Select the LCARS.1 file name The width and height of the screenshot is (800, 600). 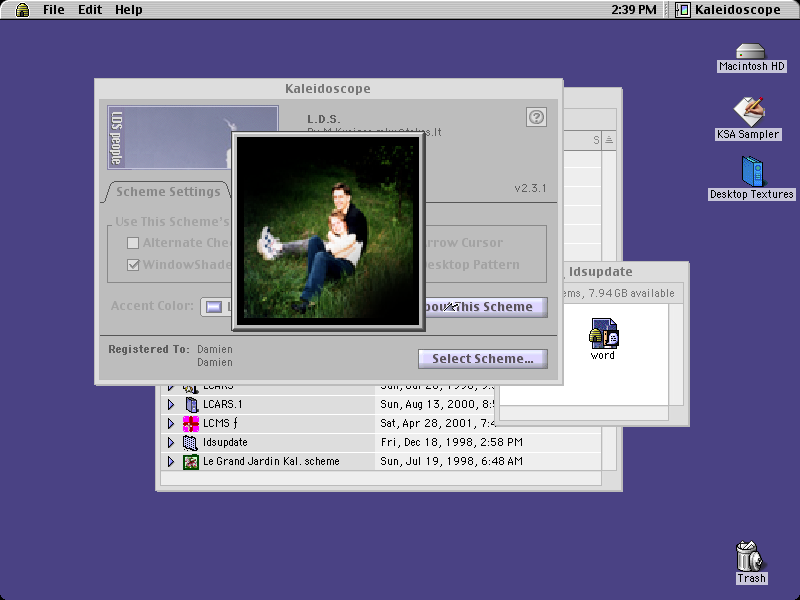222,405
